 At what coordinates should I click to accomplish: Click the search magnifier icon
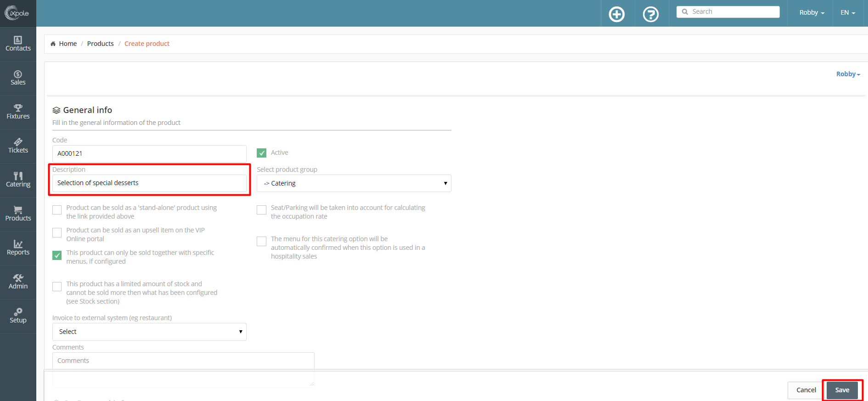(x=685, y=12)
